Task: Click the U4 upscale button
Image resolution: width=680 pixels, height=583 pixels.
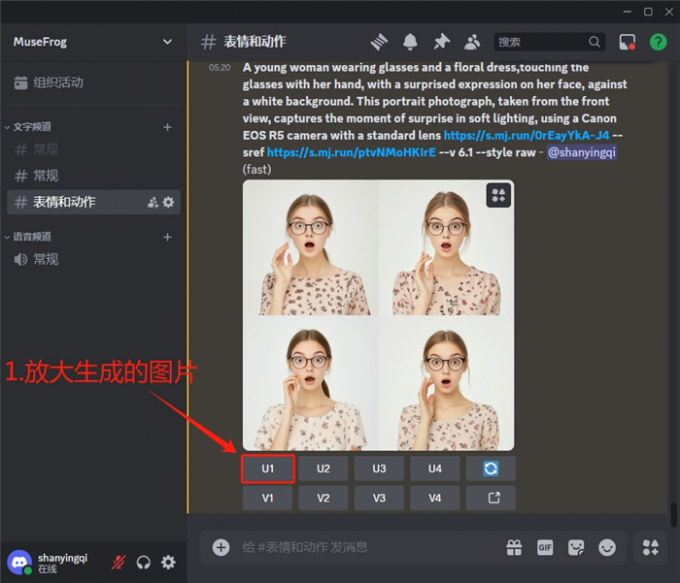Action: tap(435, 468)
